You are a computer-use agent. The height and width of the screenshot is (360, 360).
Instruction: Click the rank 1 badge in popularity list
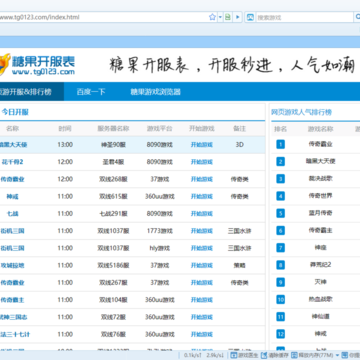[x=281, y=144]
